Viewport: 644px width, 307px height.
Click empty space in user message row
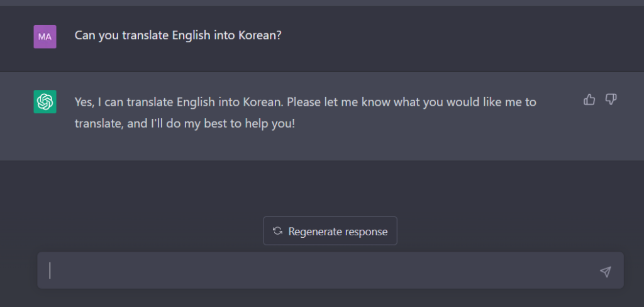[452, 37]
